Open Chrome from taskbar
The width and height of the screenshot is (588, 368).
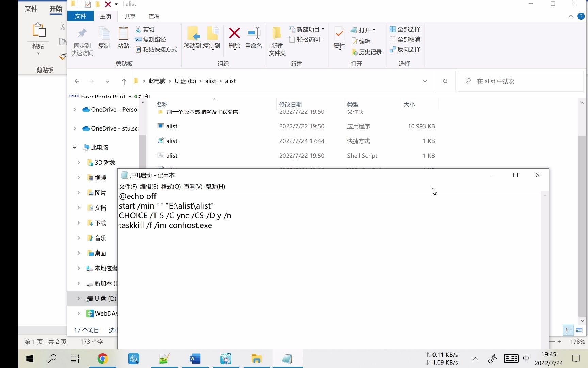[103, 358]
